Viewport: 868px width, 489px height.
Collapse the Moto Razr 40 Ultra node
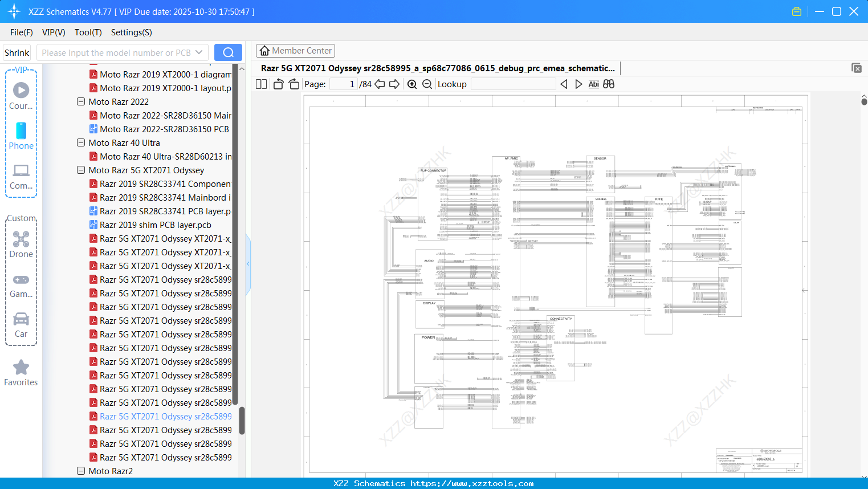click(x=80, y=142)
